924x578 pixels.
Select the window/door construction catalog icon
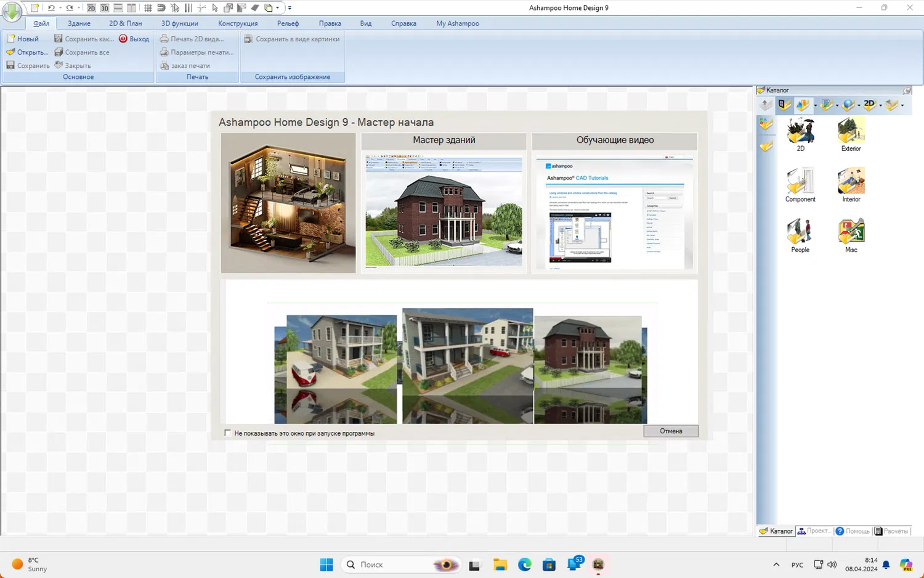click(x=784, y=105)
